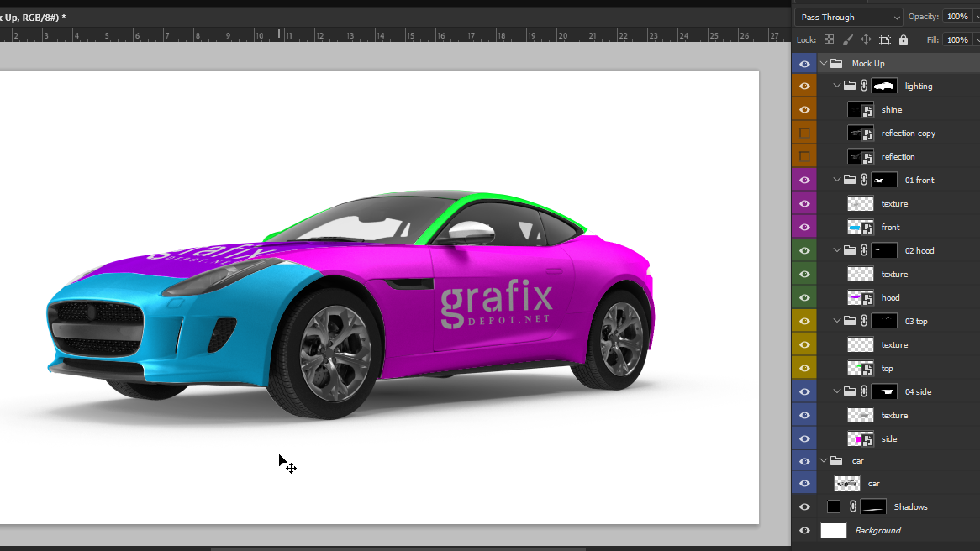Viewport: 980px width, 551px height.
Task: Click the lock transparent pixels icon
Action: point(829,39)
